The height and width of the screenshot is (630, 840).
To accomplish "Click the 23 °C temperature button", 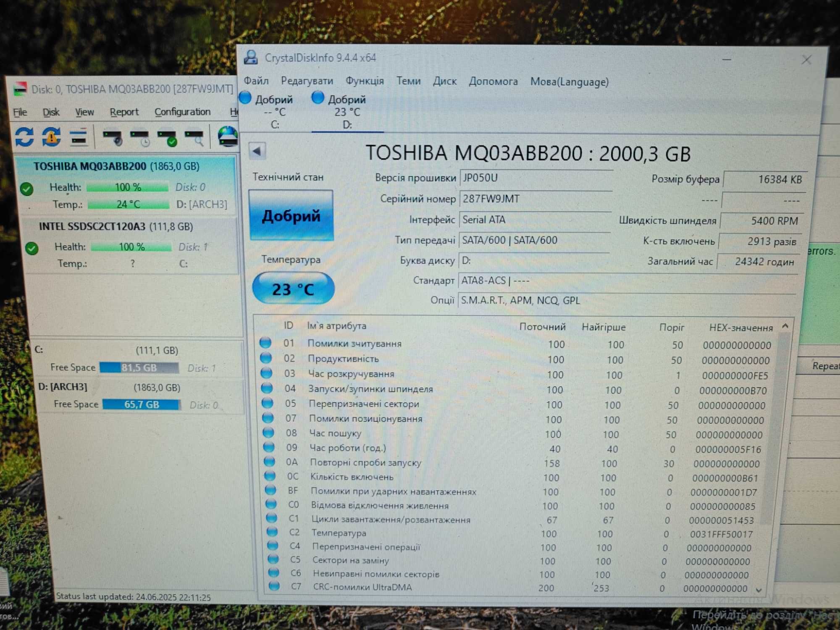I will point(293,289).
